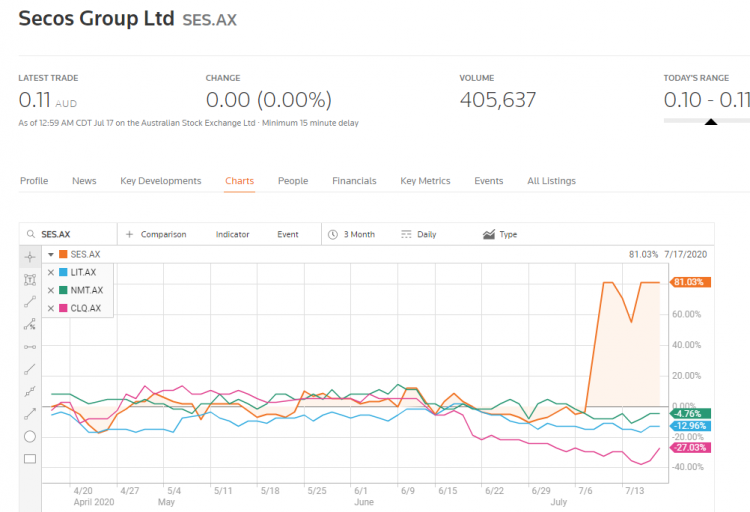This screenshot has width=750, height=512.
Task: Remove NMT.AX comparison series
Action: click(x=51, y=290)
